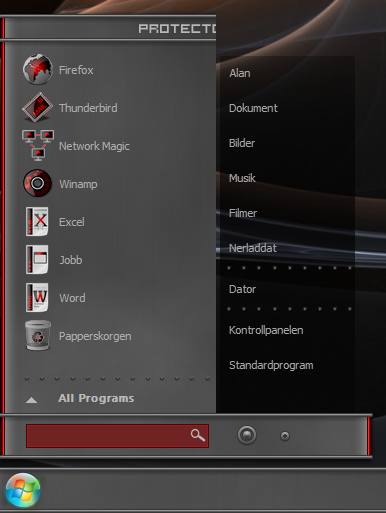Click the search magnifier icon

197,435
